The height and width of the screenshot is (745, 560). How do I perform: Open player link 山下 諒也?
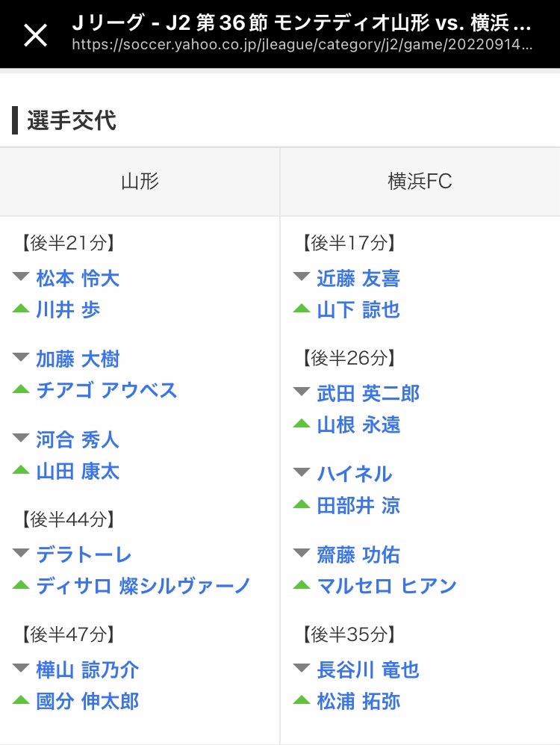click(358, 310)
